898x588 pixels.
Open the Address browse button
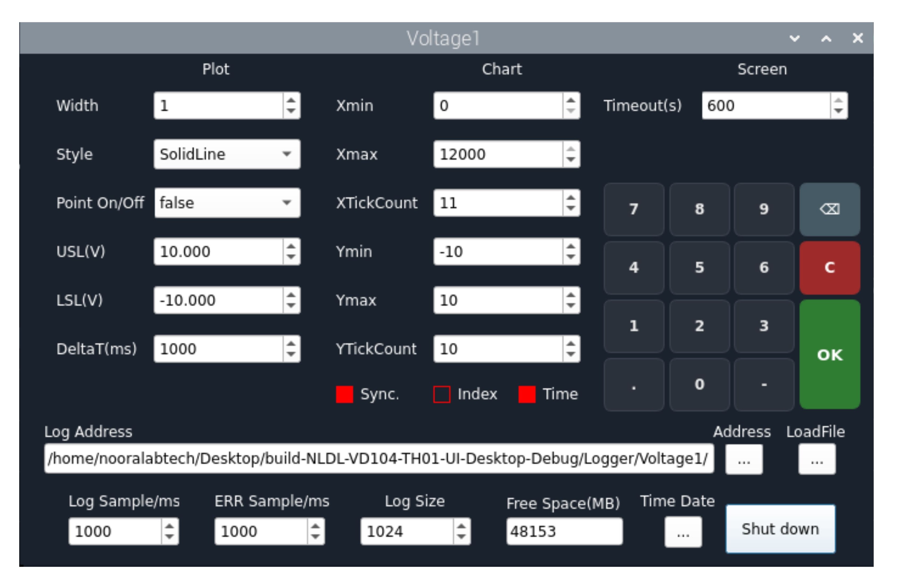[744, 459]
